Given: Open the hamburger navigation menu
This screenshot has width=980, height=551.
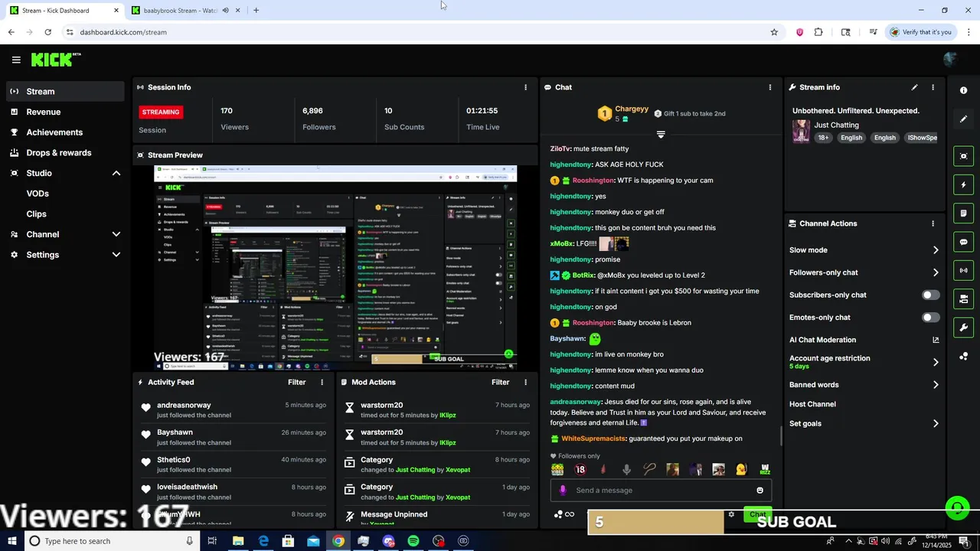Looking at the screenshot, I should tap(16, 60).
